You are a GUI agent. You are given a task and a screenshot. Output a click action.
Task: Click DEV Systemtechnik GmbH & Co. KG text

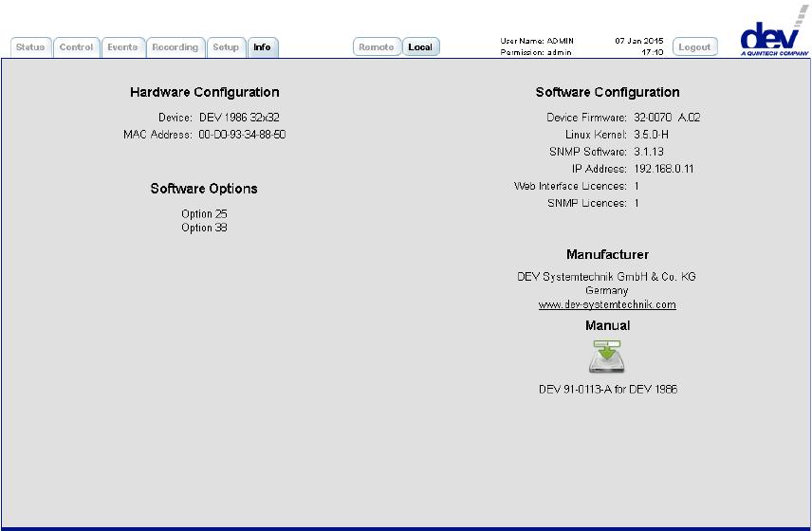click(606, 276)
